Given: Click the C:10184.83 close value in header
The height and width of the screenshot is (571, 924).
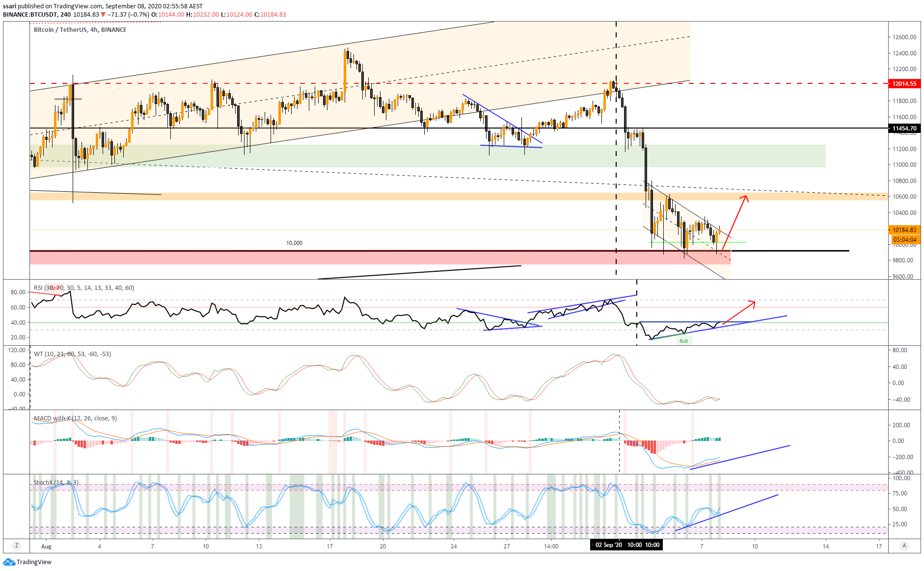Looking at the screenshot, I should pos(270,15).
